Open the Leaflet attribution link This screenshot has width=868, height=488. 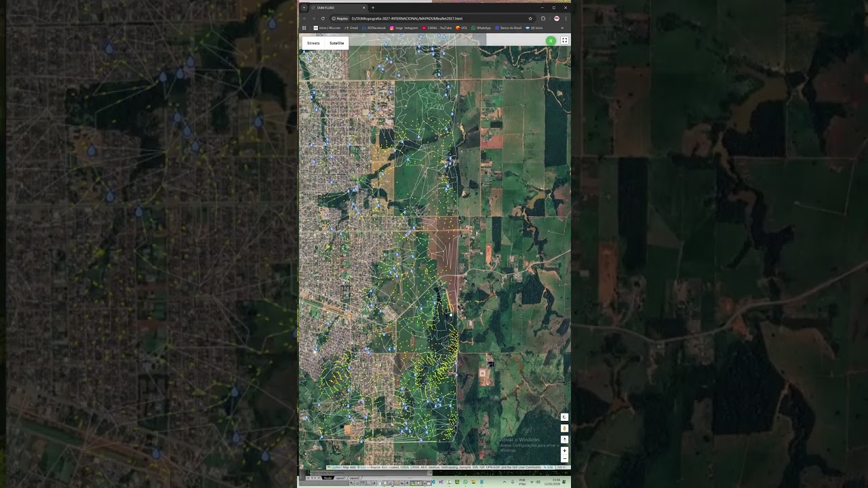pos(335,468)
